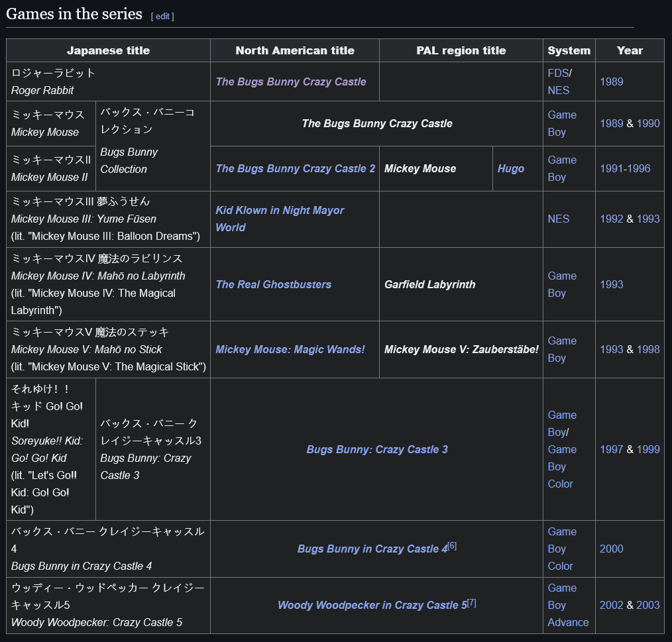672x642 pixels.
Task: Click Bugs Bunny in Crazy Castle 4 Japanese-column text
Action: [82, 566]
